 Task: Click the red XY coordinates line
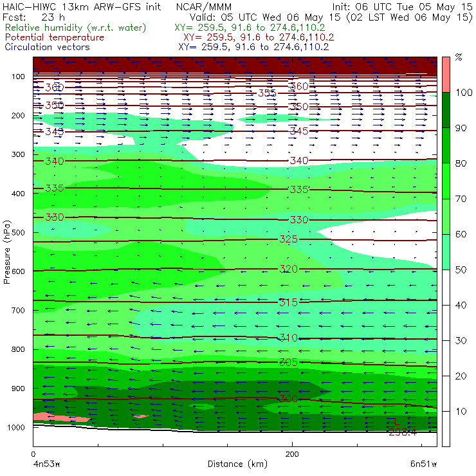tap(259, 37)
